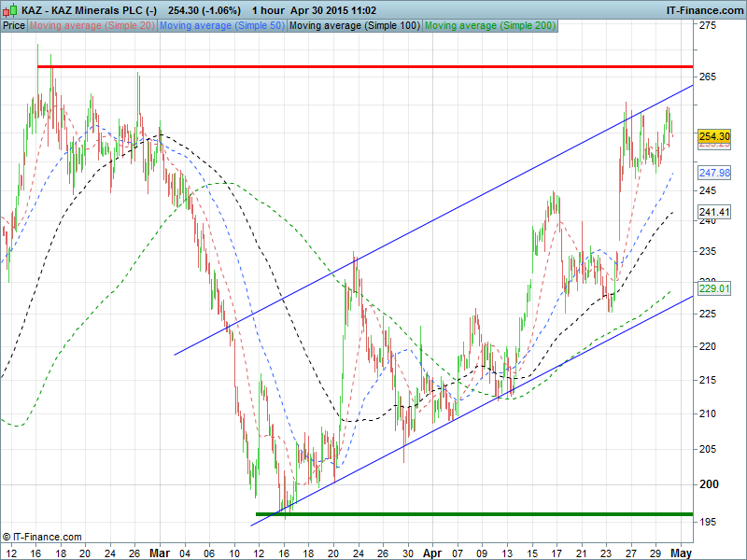Select the Moving average (Simple 20) legend
The image size is (747, 560).
point(92,26)
